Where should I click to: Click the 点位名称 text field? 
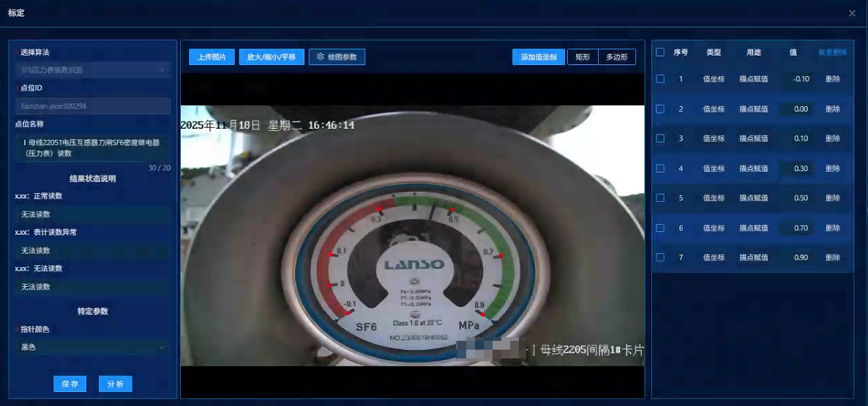(x=92, y=149)
